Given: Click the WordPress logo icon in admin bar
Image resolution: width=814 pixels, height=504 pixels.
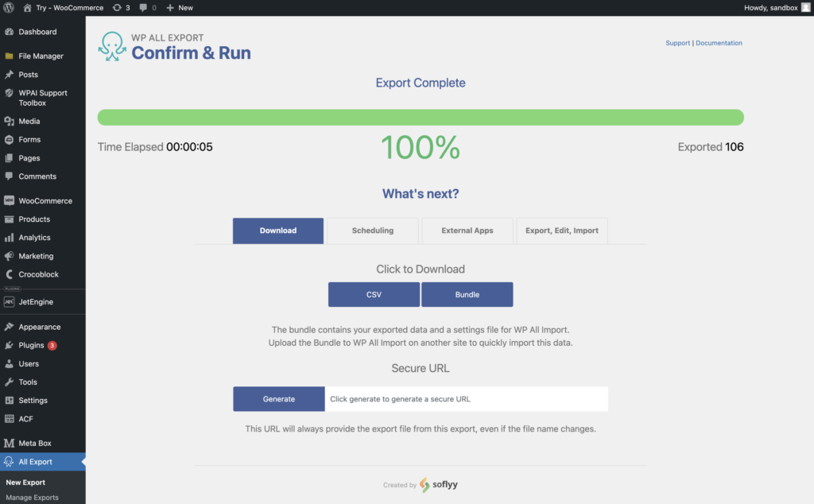Looking at the screenshot, I should click(10, 7).
